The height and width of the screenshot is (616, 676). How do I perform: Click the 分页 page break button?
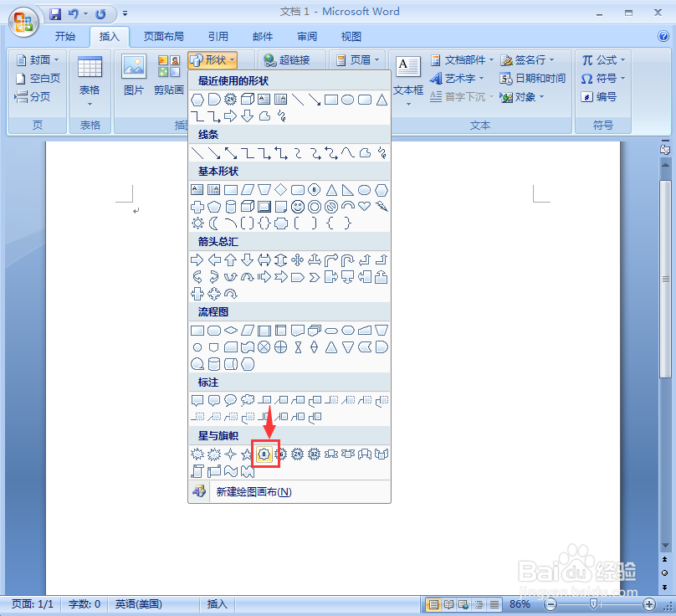point(33,96)
